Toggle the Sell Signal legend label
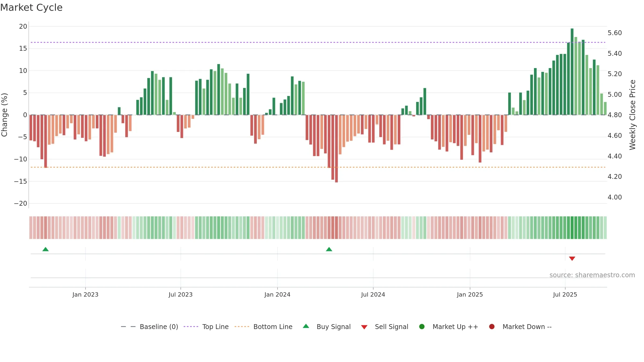This screenshot has height=362, width=644. pyautogui.click(x=391, y=327)
